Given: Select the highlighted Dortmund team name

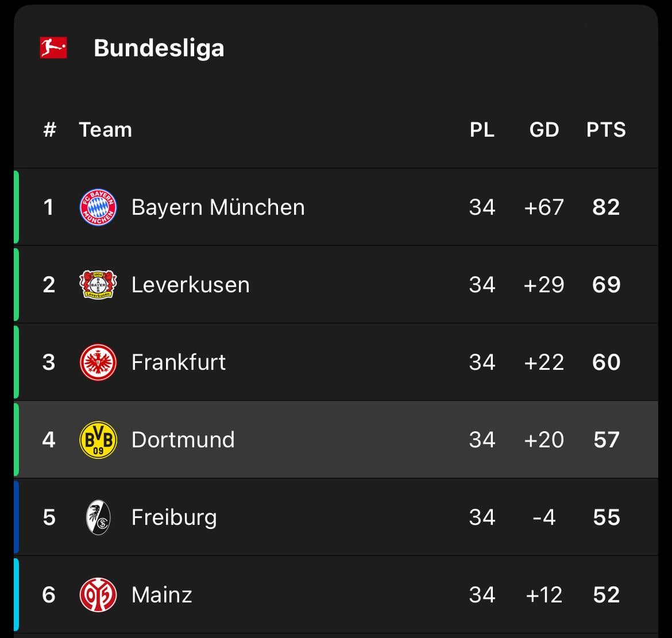Looking at the screenshot, I should (x=183, y=440).
